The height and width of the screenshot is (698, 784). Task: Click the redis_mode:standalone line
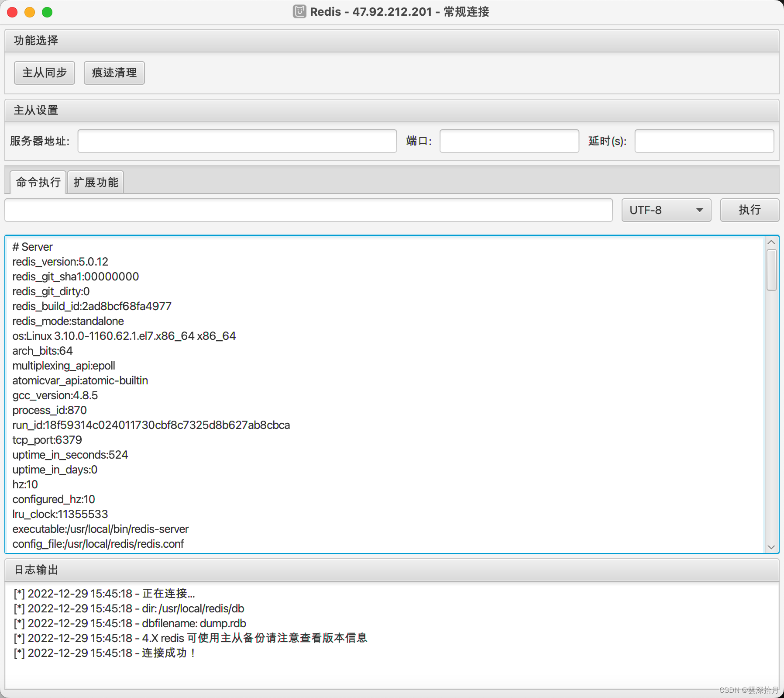point(68,321)
